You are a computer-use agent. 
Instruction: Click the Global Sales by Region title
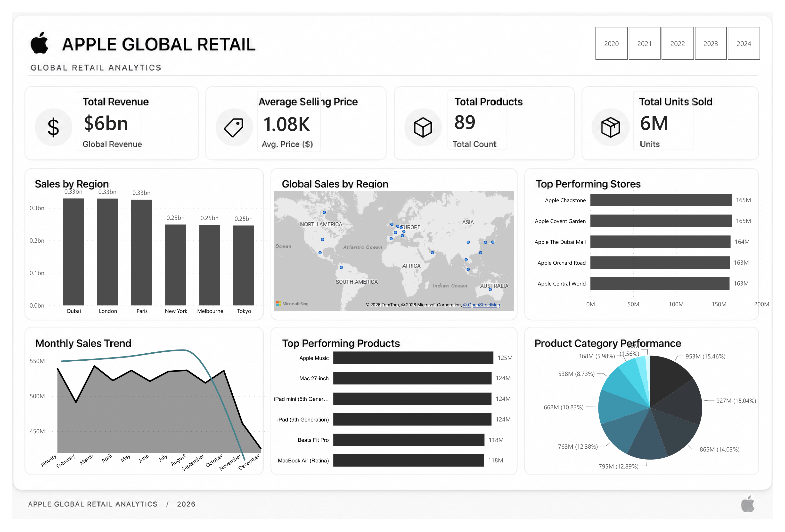(335, 184)
